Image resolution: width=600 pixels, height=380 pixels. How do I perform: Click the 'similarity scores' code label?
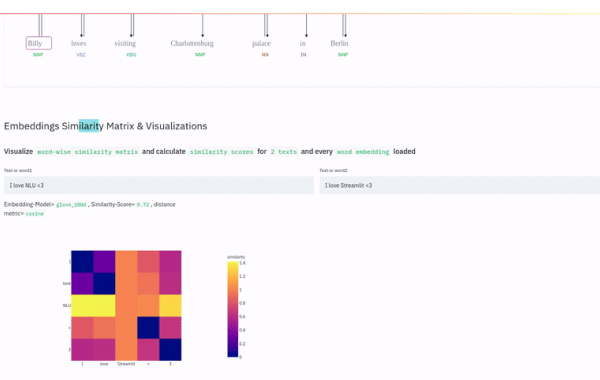point(222,152)
